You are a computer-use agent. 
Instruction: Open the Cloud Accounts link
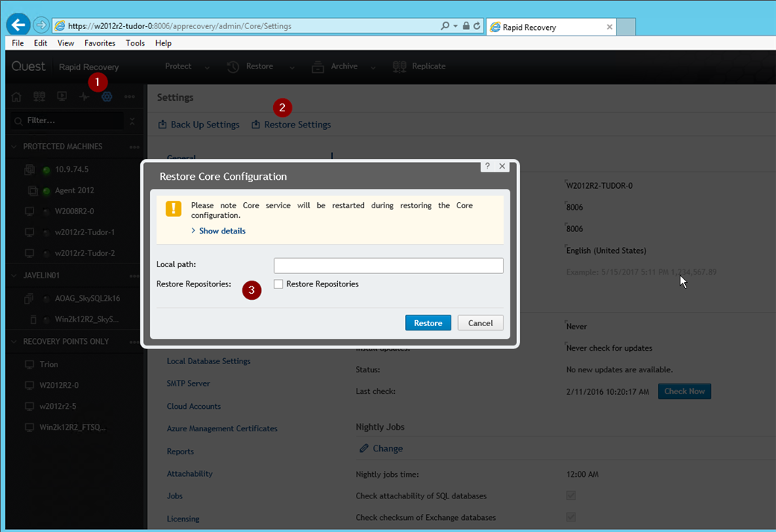[193, 407]
